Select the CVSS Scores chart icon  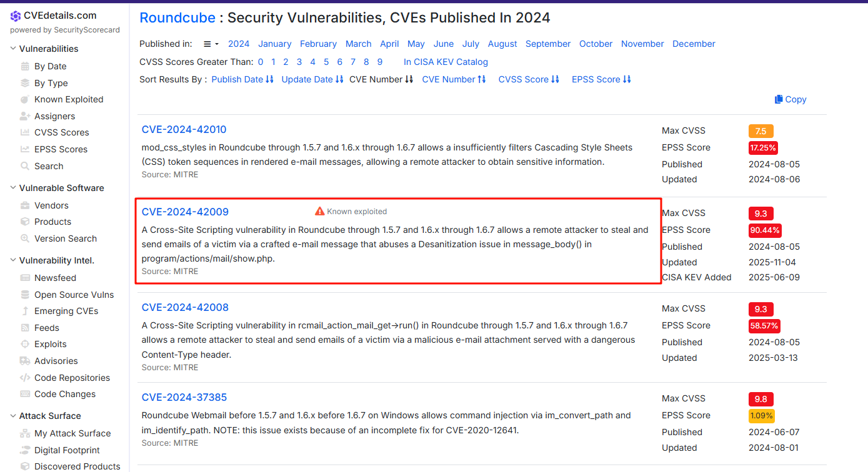[25, 132]
